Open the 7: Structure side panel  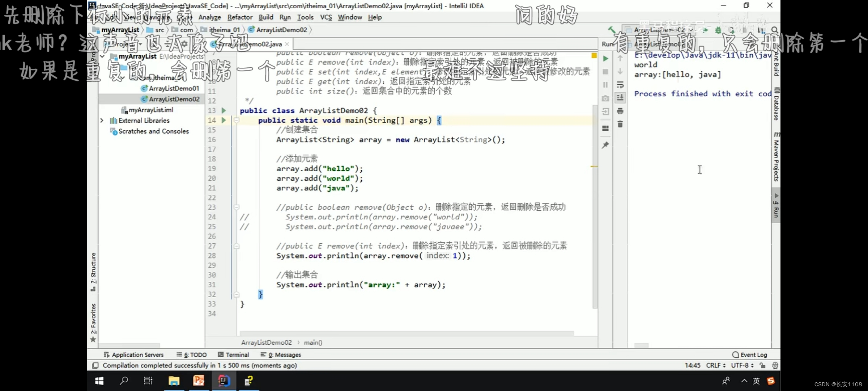(93, 272)
